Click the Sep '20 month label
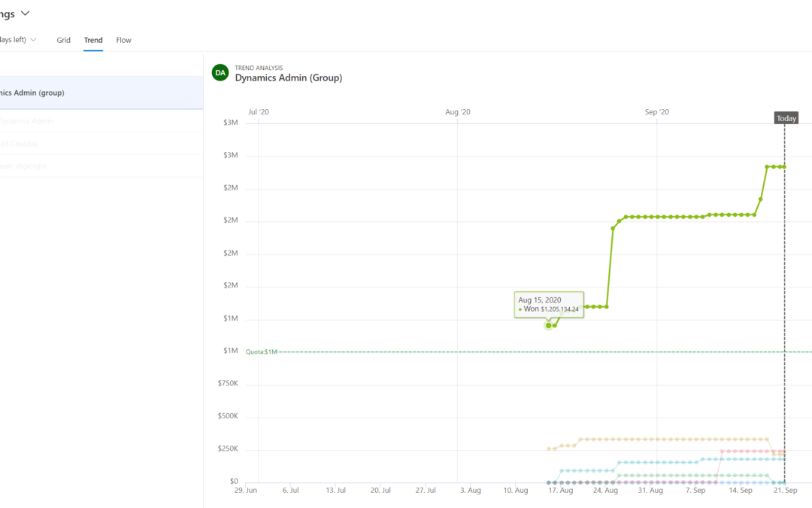The width and height of the screenshot is (812, 508). pos(656,112)
